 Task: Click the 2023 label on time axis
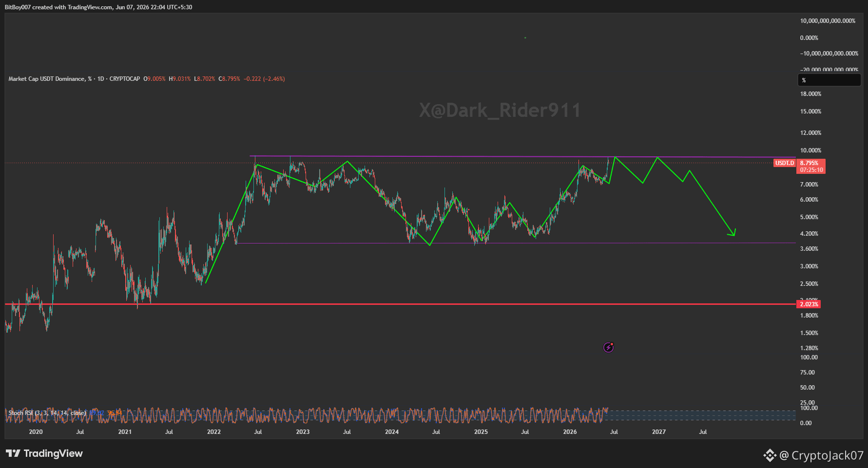point(303,432)
